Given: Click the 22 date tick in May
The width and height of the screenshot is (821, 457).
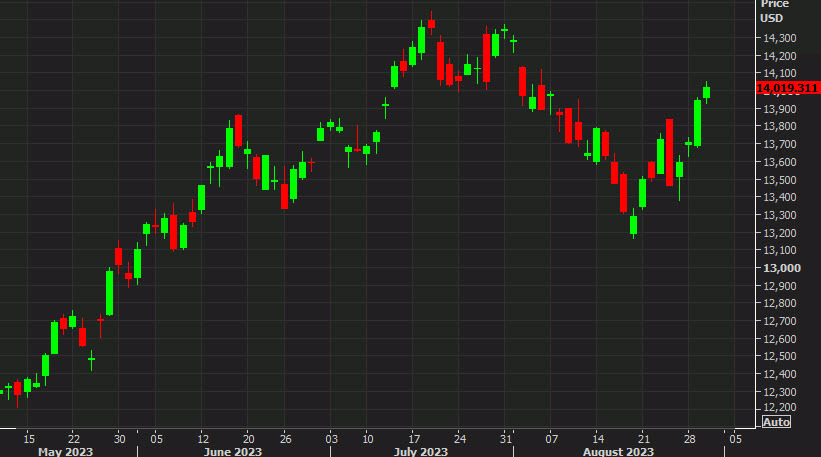Looking at the screenshot, I should [x=74, y=439].
